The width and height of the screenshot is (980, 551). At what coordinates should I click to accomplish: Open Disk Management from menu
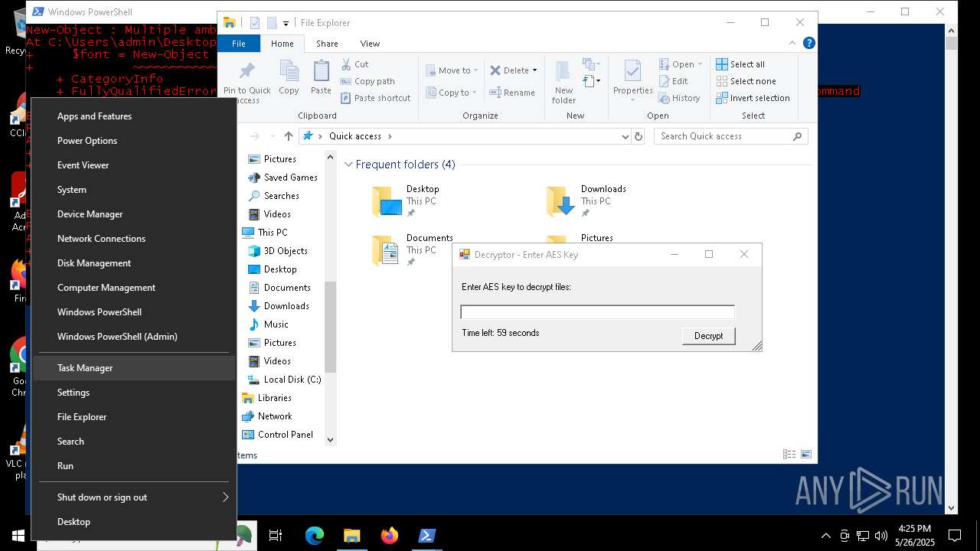134,263
